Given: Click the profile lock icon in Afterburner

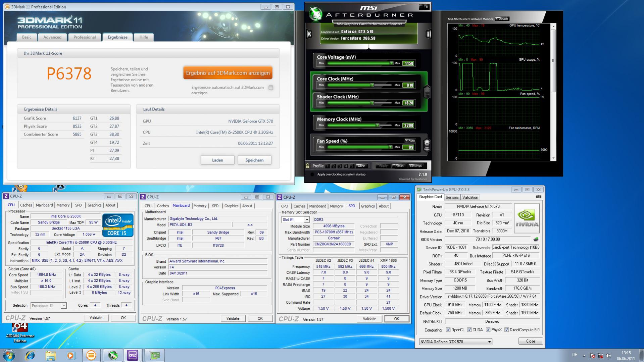Looking at the screenshot, I should point(307,166).
